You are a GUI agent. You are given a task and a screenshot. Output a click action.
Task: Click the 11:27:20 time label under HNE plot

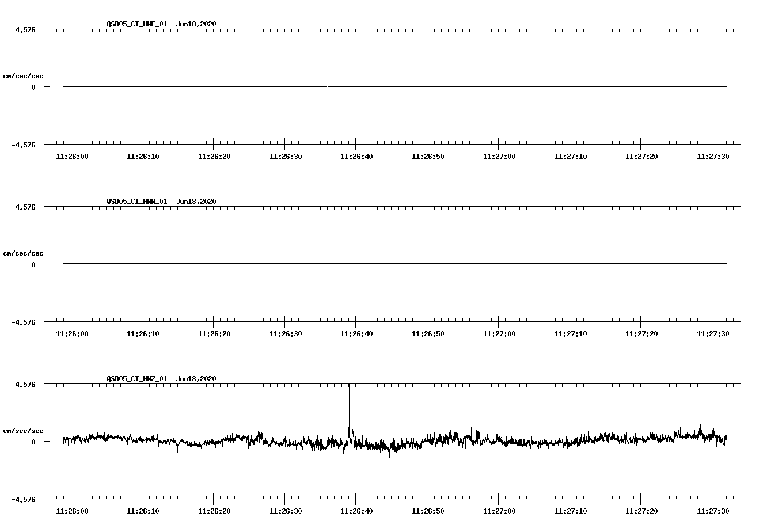tap(641, 156)
